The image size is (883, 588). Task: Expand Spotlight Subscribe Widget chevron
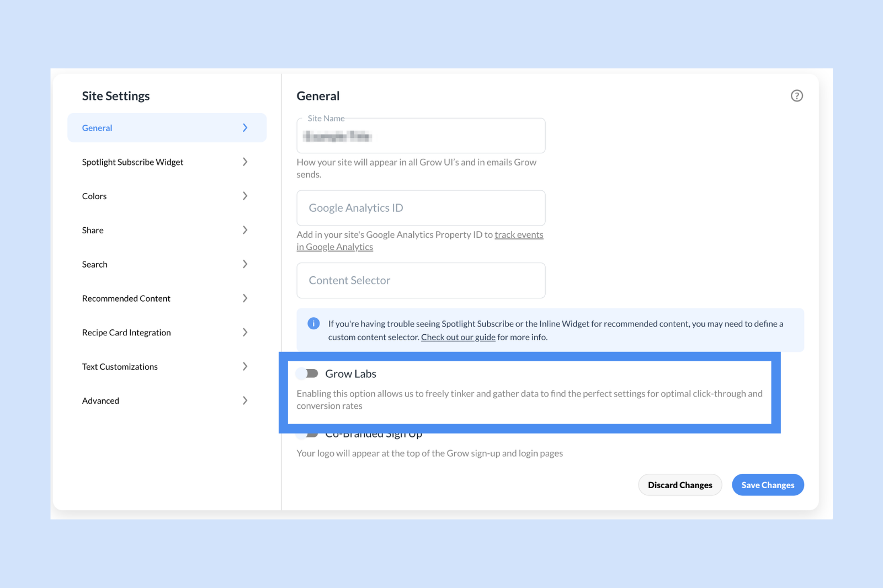click(x=245, y=162)
